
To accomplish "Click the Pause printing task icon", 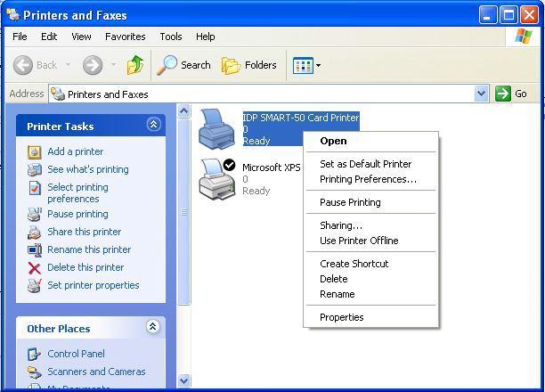I will 35,214.
